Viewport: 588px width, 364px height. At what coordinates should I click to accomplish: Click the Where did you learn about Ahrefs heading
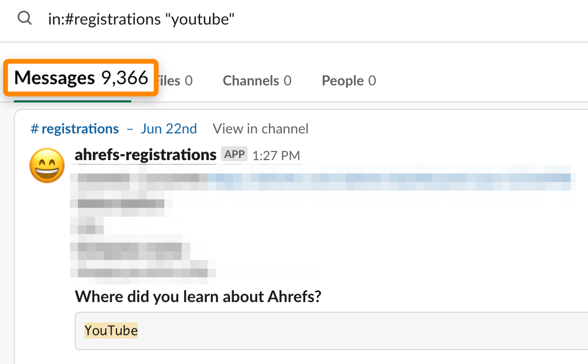[198, 296]
